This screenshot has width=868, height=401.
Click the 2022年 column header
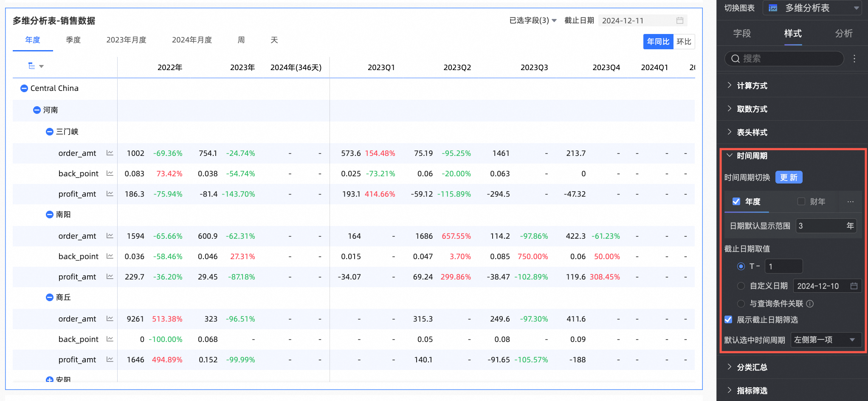(x=170, y=68)
